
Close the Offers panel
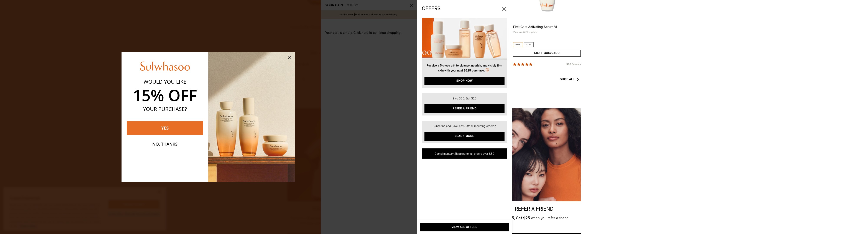click(504, 9)
